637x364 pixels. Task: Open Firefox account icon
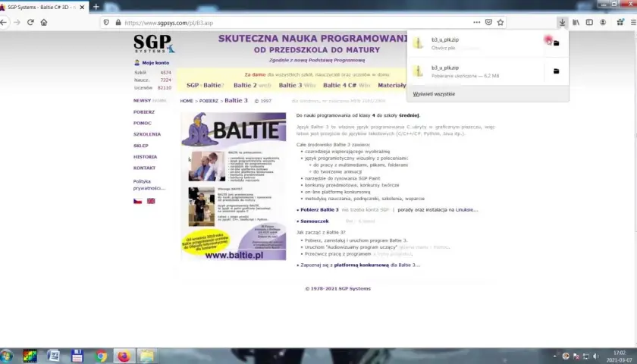[x=603, y=22]
